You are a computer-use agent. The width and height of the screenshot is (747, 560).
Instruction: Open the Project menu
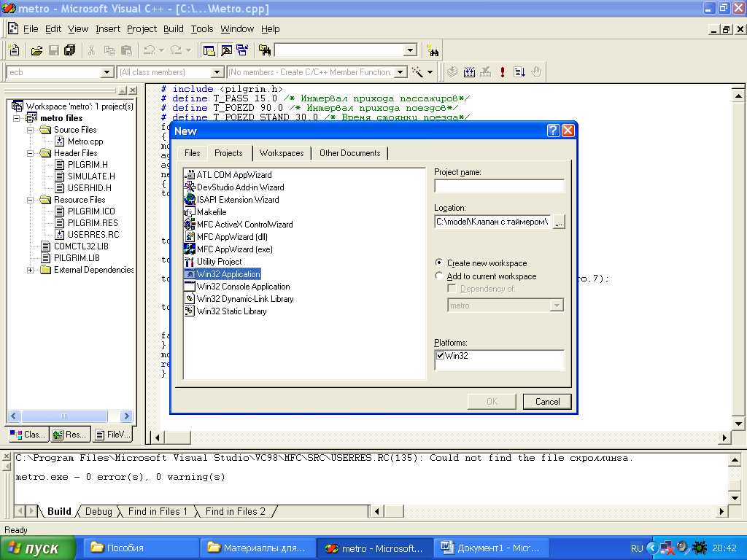click(x=142, y=29)
